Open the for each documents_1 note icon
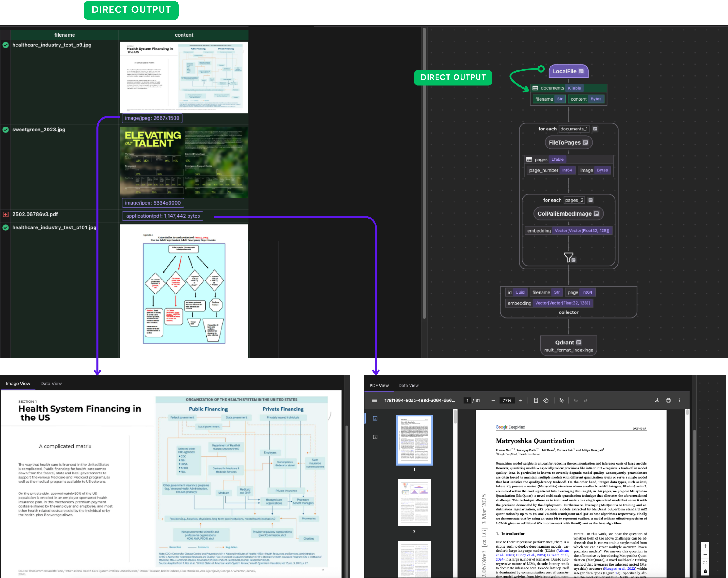 595,129
